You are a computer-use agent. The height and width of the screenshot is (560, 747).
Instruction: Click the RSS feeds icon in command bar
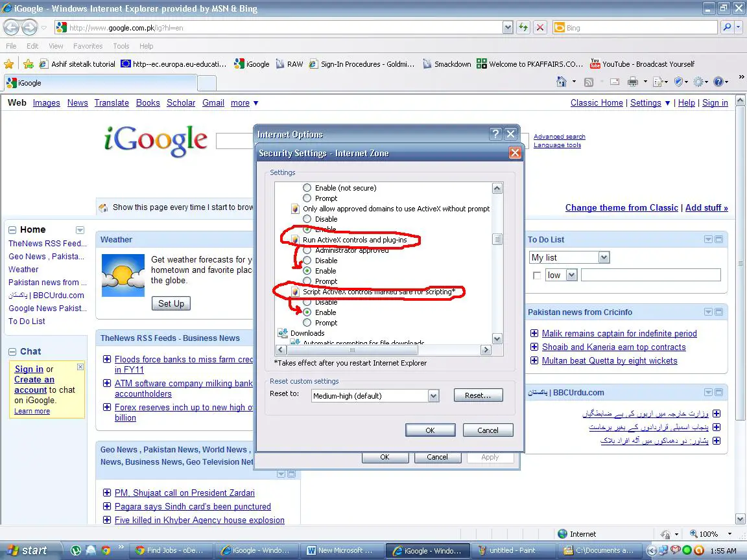pyautogui.click(x=589, y=82)
